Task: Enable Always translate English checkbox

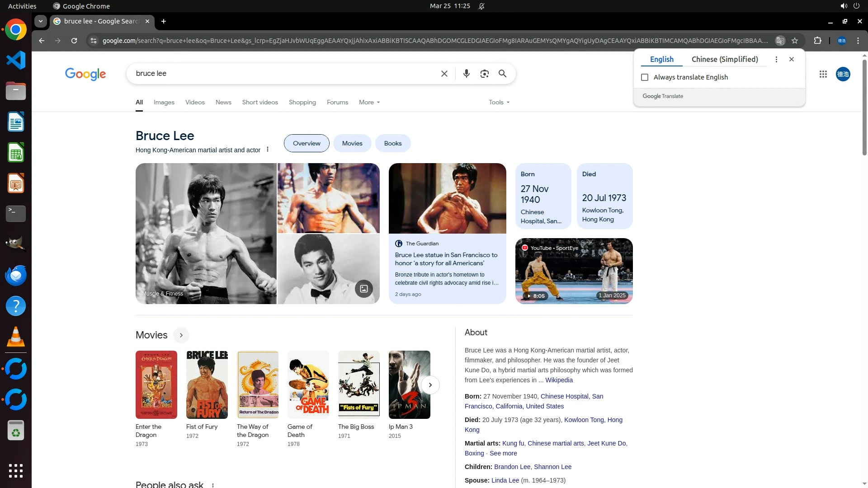Action: tap(645, 77)
